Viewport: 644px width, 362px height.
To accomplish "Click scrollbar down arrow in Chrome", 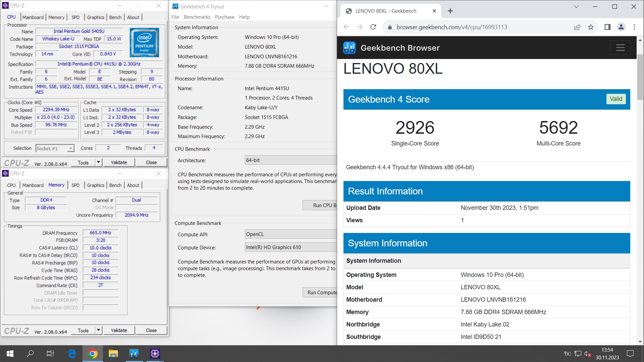I will [640, 342].
